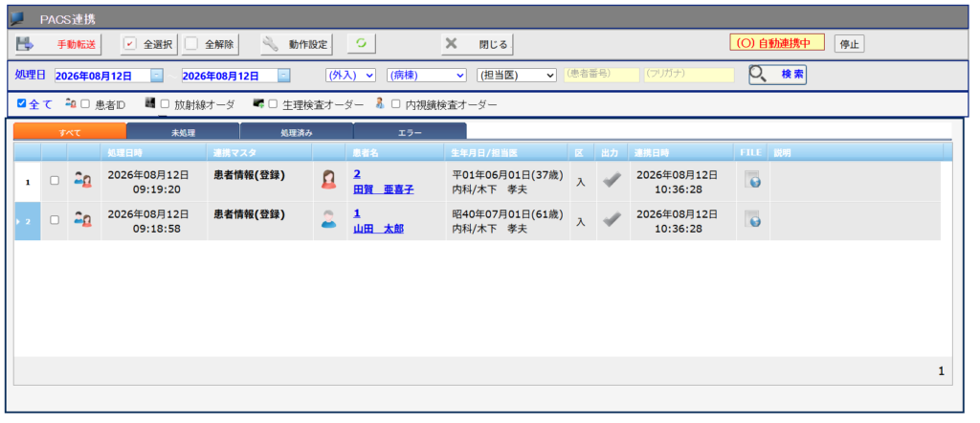
Task: Click the 昭40年07月01日(61歳) birthdate cell
Action: coord(508,213)
